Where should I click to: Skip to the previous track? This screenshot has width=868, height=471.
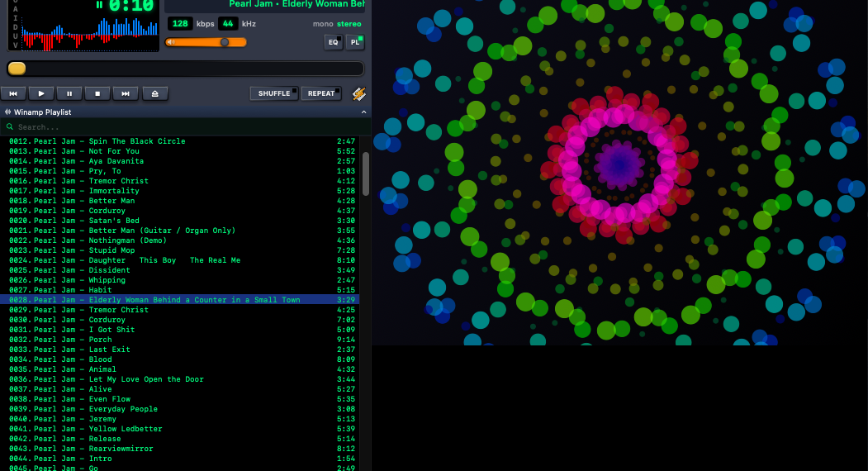coord(13,93)
